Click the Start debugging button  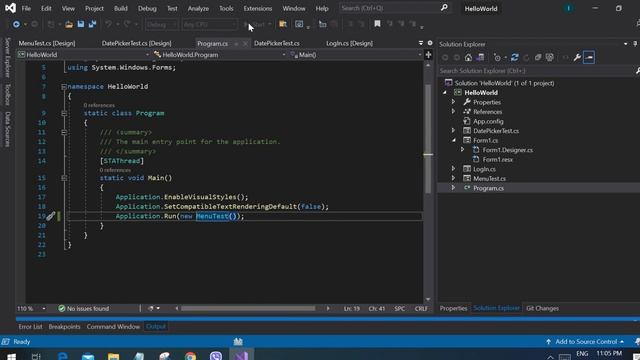257,24
